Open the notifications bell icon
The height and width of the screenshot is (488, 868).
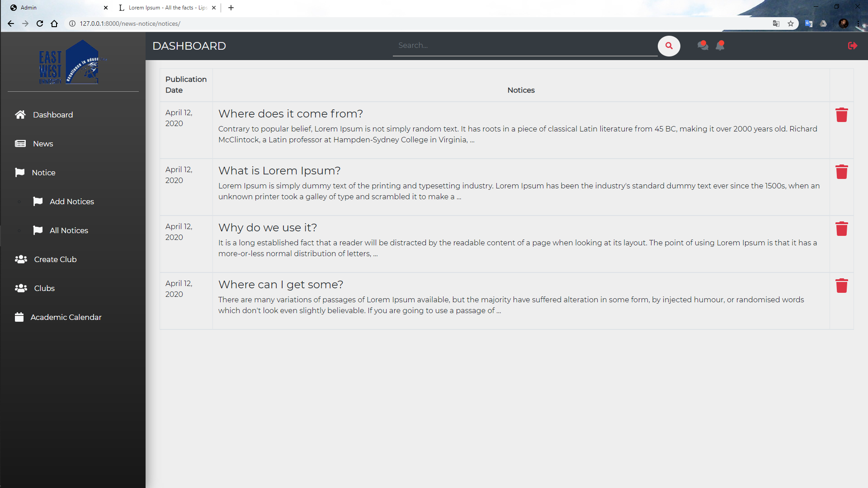[x=720, y=45]
